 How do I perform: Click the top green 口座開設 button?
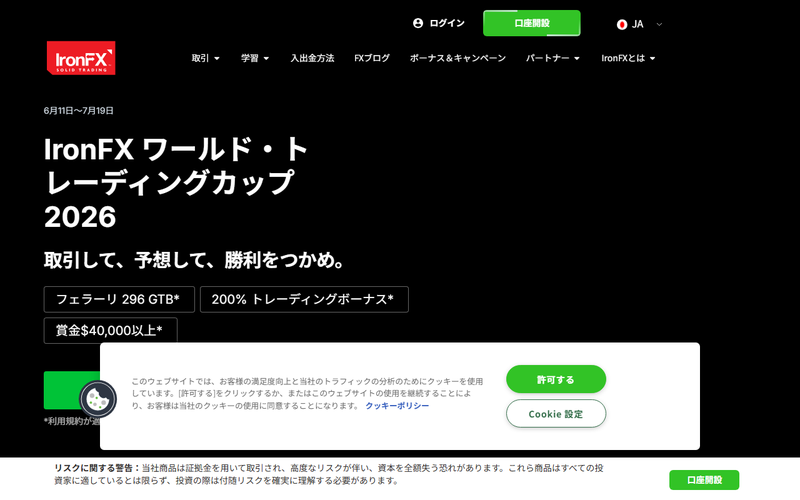click(532, 23)
